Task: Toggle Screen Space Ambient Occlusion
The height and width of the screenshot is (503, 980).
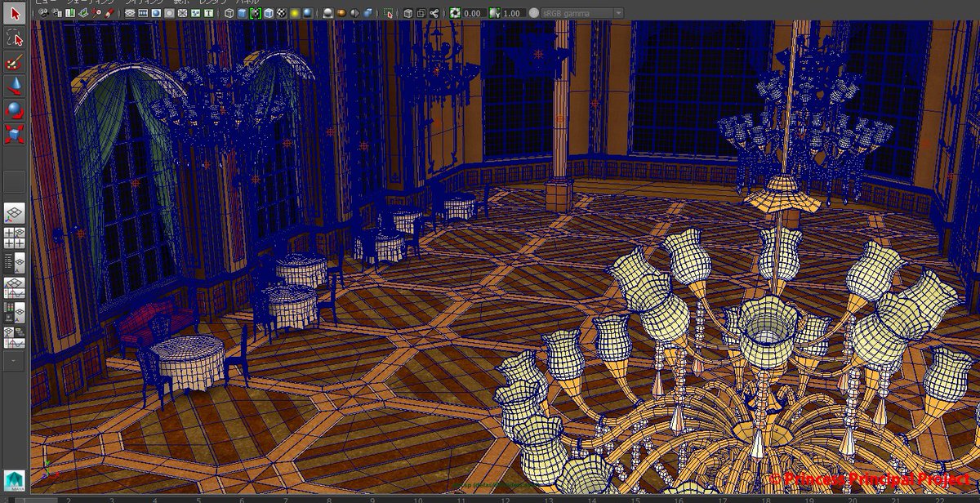Action: [x=328, y=13]
